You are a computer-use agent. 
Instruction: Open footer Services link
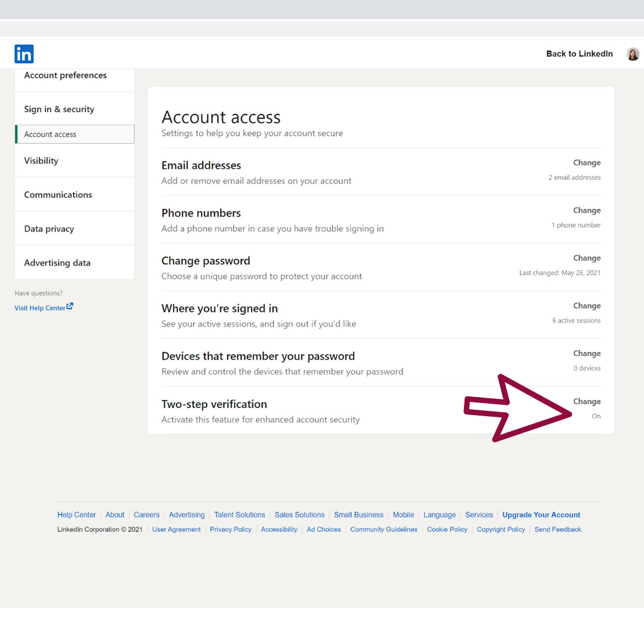[x=479, y=515]
